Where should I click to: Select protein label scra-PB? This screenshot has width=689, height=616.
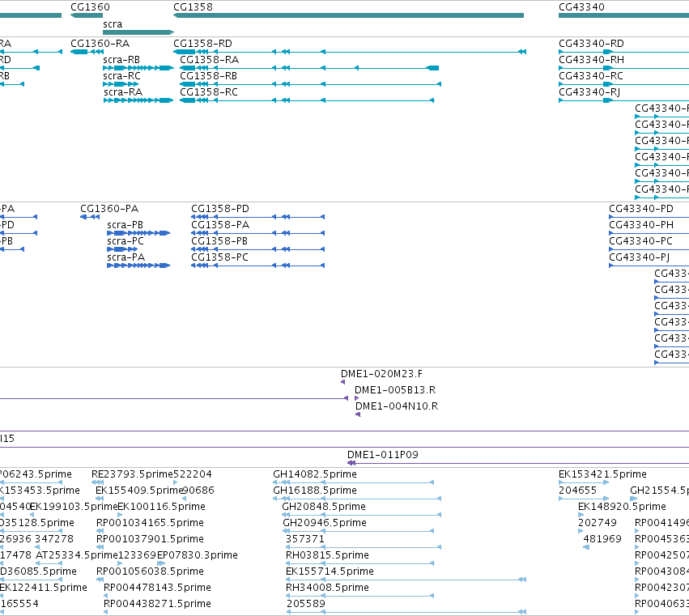coord(125,225)
